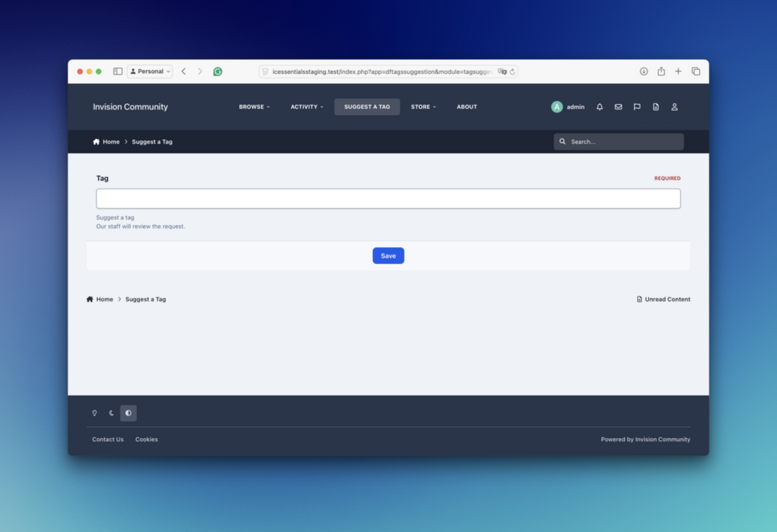Click the reports flag icon

[x=637, y=107]
